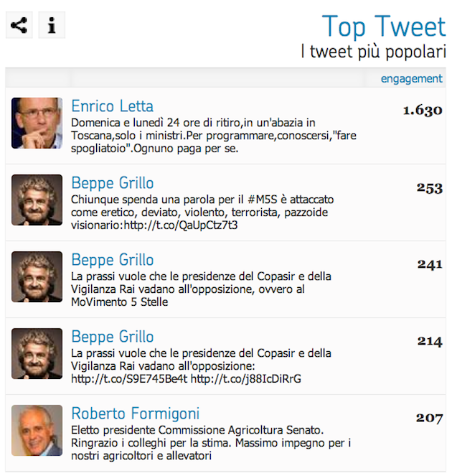Click the Top Tweet heading
The image size is (452, 476).
[x=384, y=27]
